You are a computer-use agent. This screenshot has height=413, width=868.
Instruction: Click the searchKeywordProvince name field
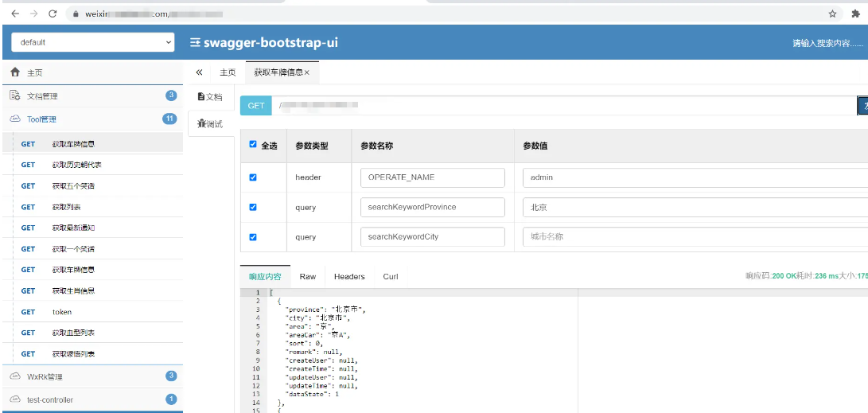432,207
